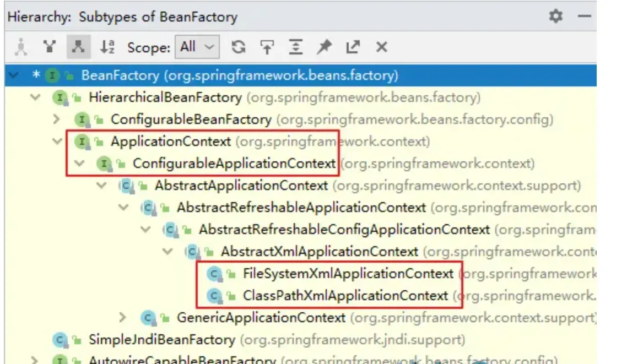
Task: Click the AbstractApplicationContext class icon
Action: [125, 186]
